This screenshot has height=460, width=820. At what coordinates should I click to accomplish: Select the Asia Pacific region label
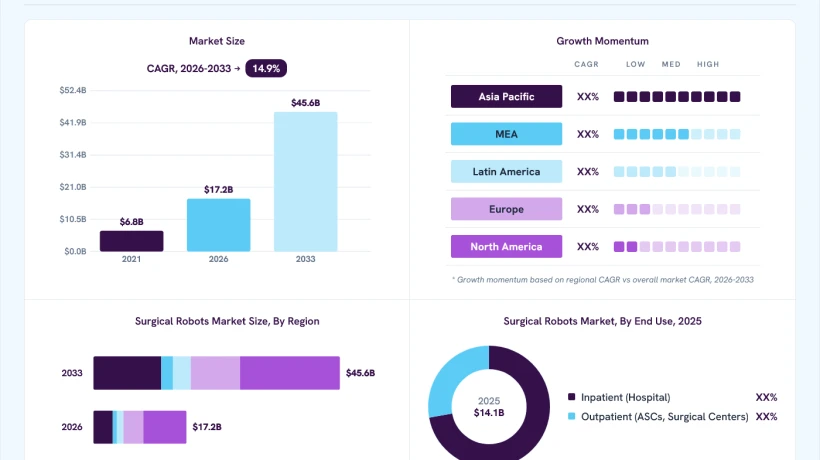(x=506, y=97)
